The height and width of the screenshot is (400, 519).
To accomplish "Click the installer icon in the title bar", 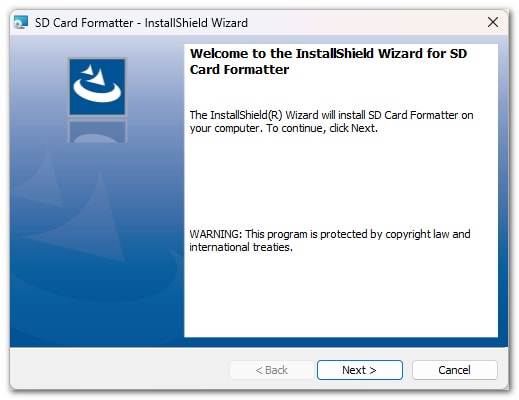I will coord(21,23).
